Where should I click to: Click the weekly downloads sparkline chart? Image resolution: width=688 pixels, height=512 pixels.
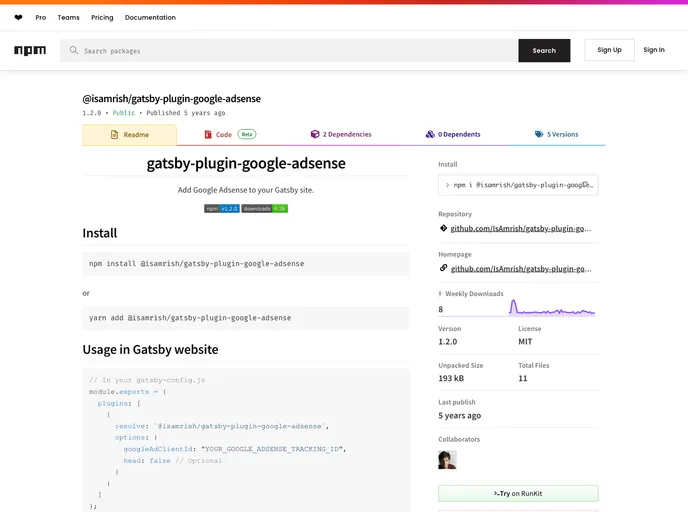[x=552, y=307]
